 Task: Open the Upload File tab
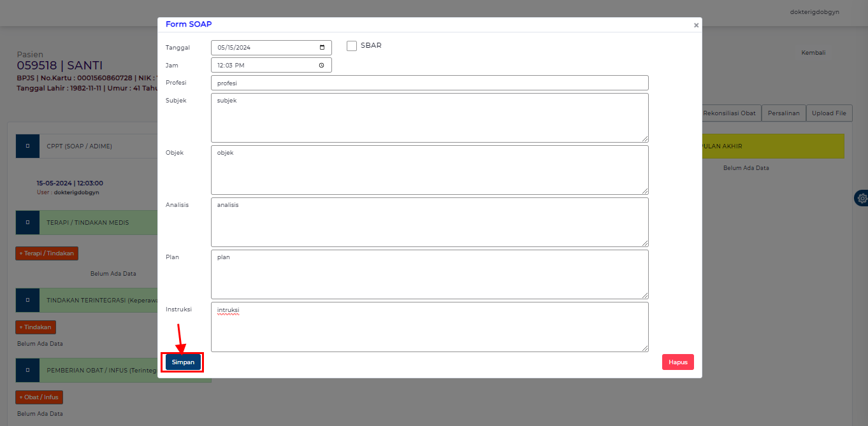tap(828, 113)
